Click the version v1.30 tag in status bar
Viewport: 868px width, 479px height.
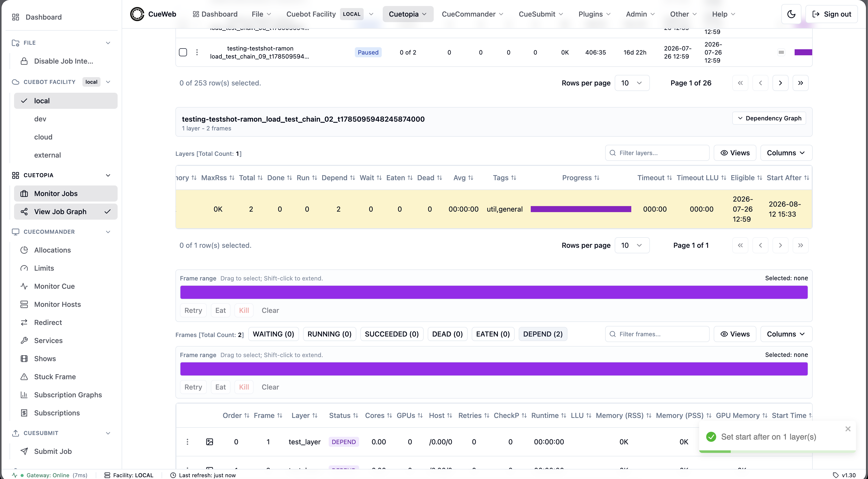(844, 475)
